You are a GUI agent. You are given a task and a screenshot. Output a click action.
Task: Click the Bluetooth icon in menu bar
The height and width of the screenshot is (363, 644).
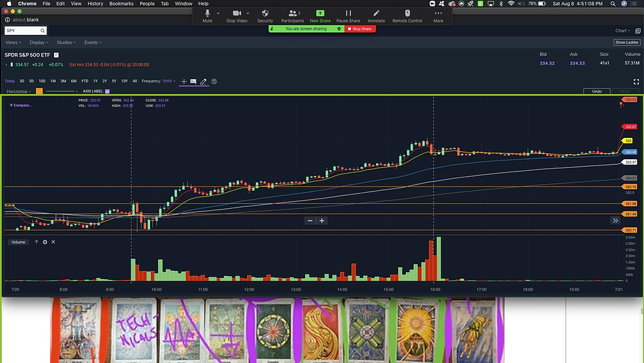click(500, 3)
